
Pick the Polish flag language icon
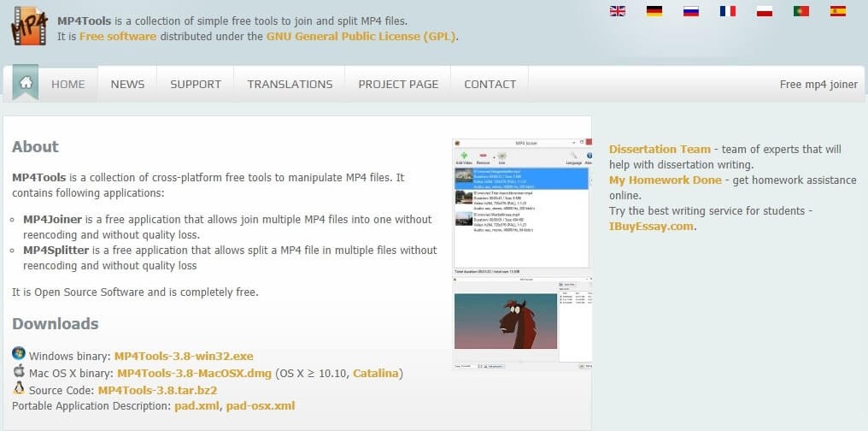coord(765,11)
